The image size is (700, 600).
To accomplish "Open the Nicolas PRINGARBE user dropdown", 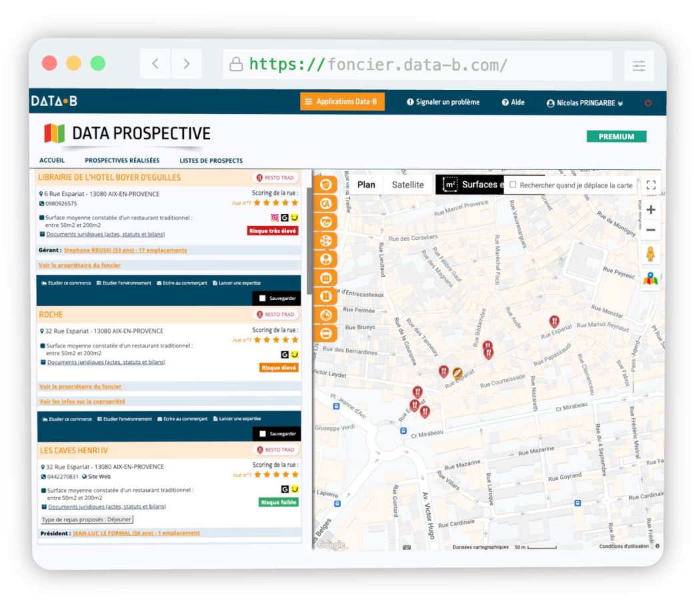I will [x=585, y=103].
